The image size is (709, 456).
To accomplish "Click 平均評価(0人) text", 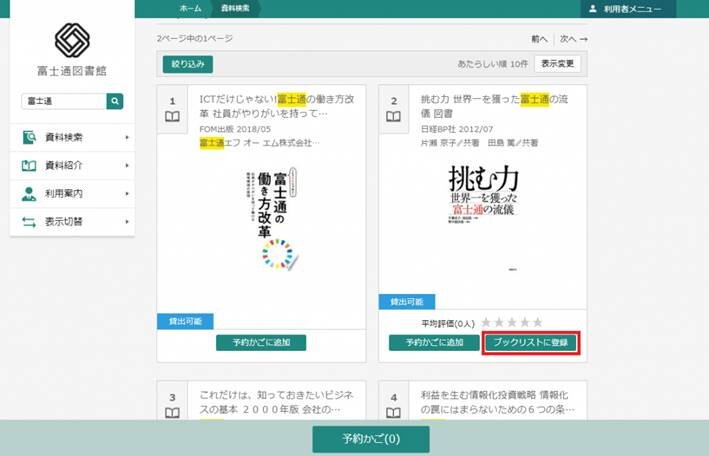I will (448, 323).
